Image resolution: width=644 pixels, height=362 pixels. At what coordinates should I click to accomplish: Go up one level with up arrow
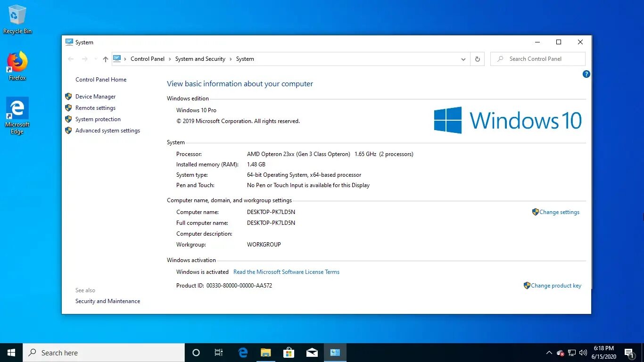[106, 59]
